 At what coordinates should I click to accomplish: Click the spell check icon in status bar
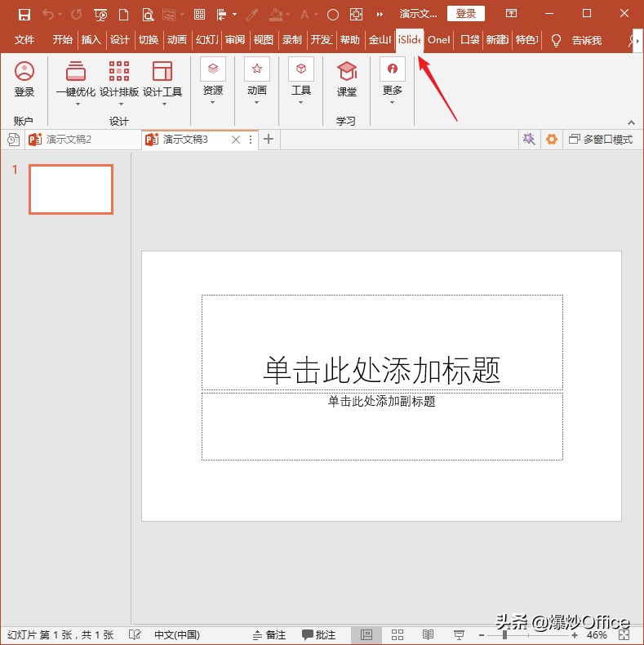135,634
